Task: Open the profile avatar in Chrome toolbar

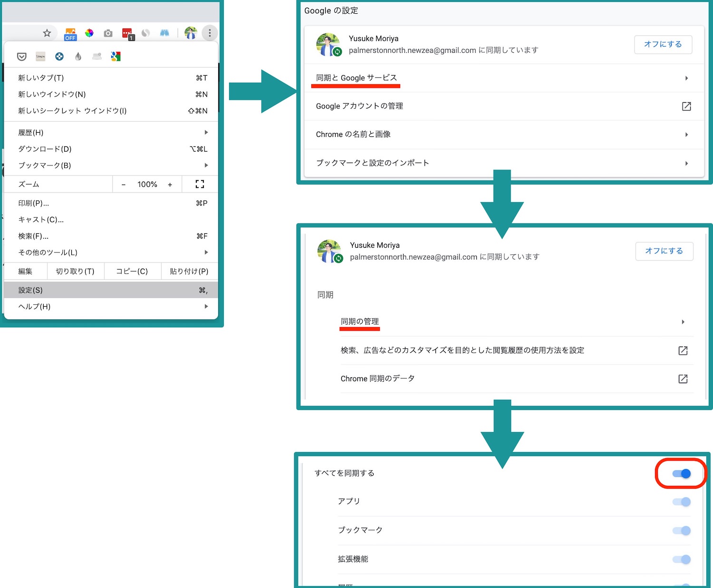Action: (191, 33)
